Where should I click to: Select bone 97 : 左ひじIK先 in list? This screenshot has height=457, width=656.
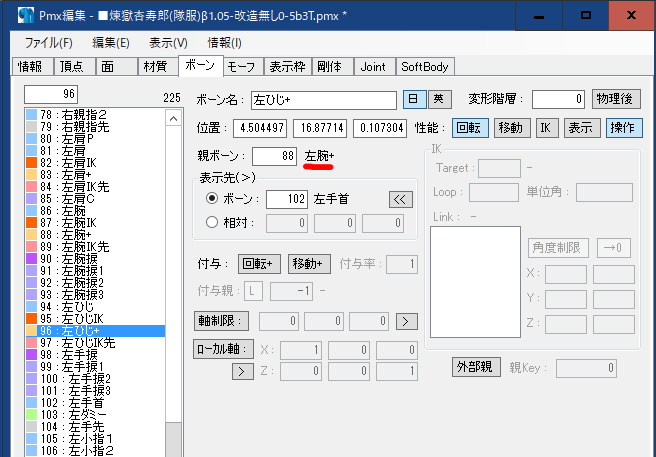click(x=95, y=343)
